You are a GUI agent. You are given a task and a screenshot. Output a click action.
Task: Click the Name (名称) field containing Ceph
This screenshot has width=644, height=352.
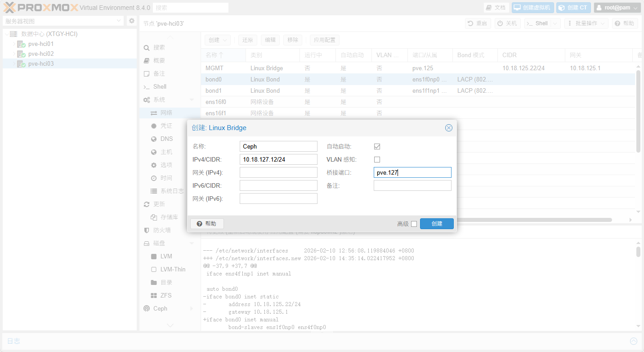278,146
